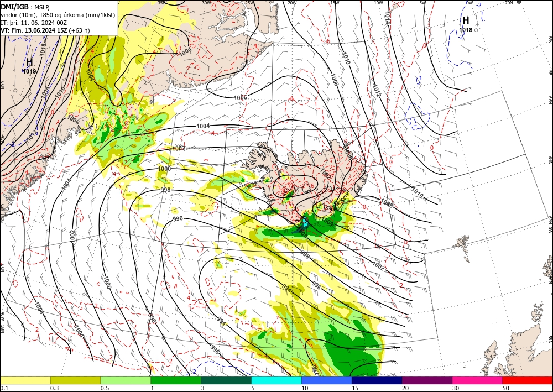Click the navy 15–20 legend swatch
This screenshot has height=392, width=553.
pos(377,380)
